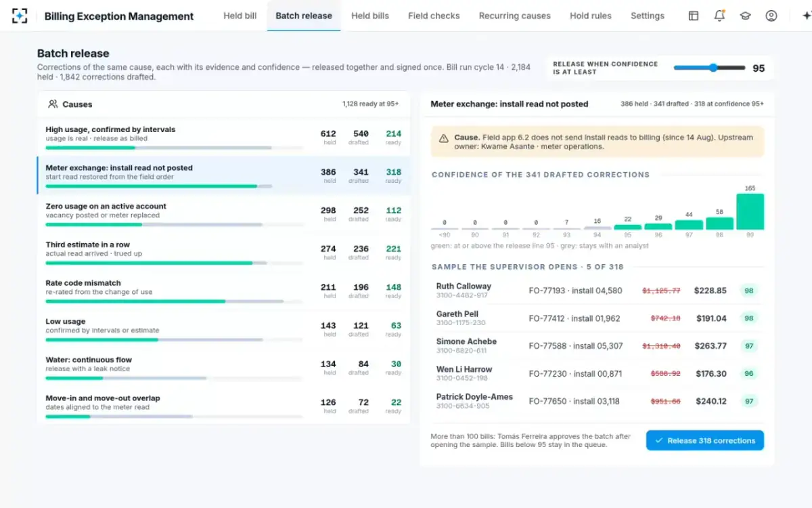Open the Field checks tab
The width and height of the screenshot is (812, 508).
pos(434,16)
